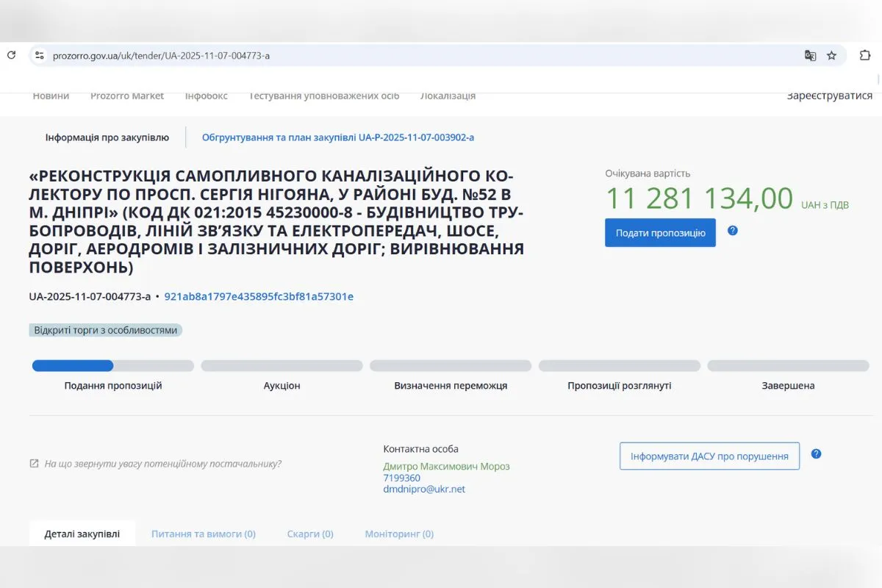
Task: Open procurement plan link UA-P-2025-11-07-003902-a
Action: tap(338, 137)
